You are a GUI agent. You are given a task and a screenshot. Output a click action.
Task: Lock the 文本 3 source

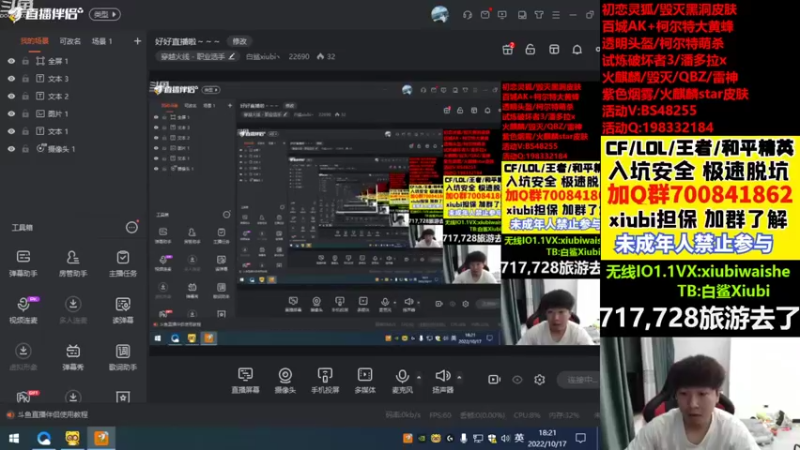pos(25,79)
